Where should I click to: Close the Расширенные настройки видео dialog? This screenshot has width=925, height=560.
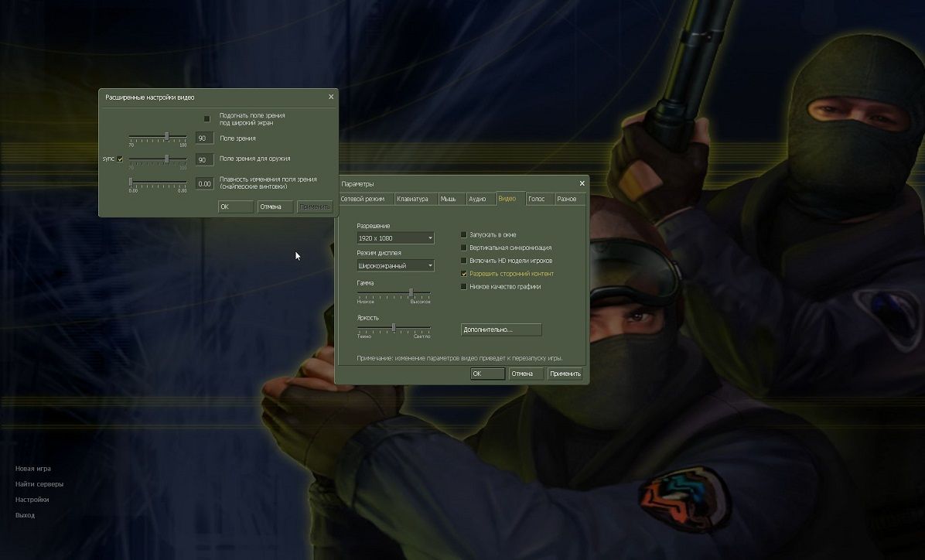point(331,97)
